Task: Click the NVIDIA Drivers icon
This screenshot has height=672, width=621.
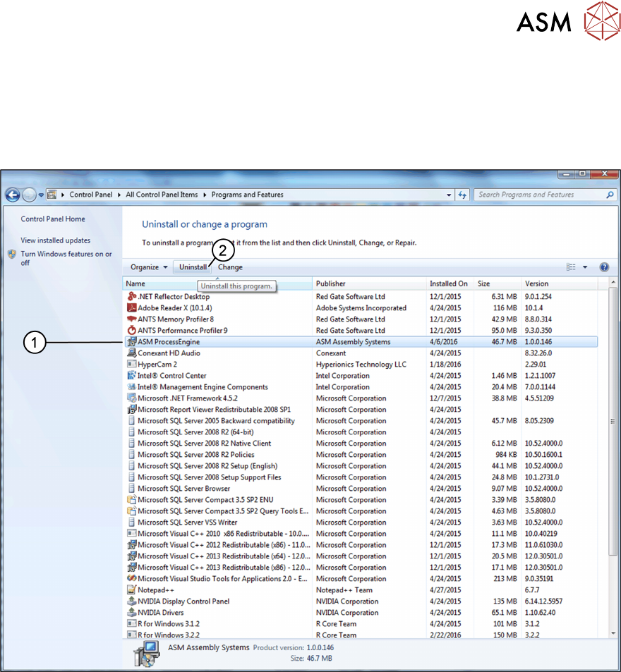Action: pos(132,613)
